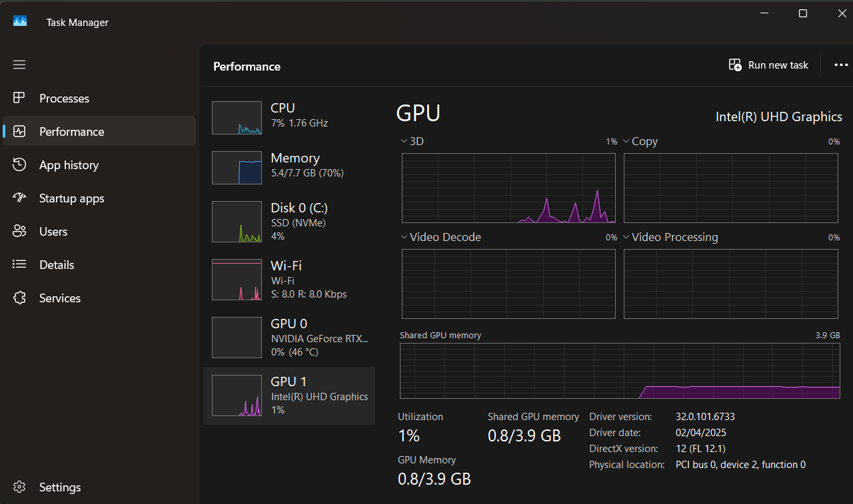Click the Processes icon in sidebar
Image resolution: width=853 pixels, height=504 pixels.
coord(19,99)
